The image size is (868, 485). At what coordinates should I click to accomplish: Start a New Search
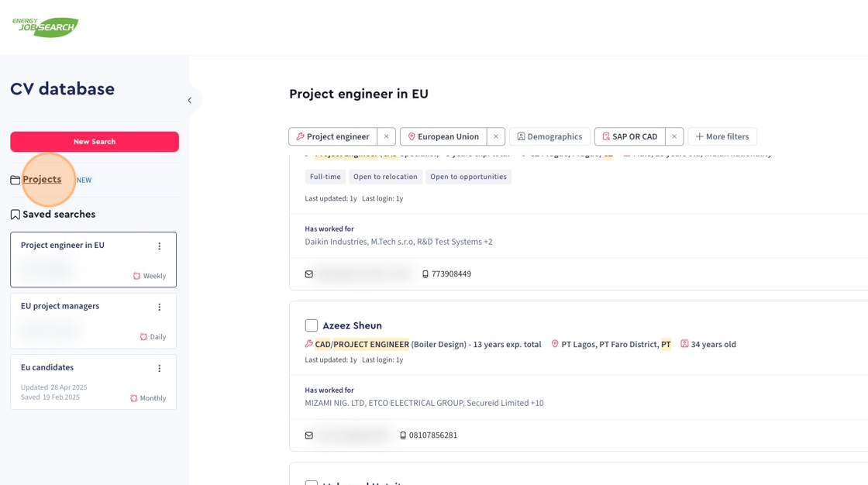95,142
